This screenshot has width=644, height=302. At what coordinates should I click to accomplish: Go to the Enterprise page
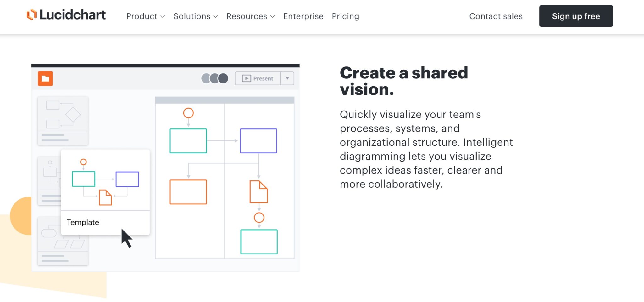[x=303, y=16]
